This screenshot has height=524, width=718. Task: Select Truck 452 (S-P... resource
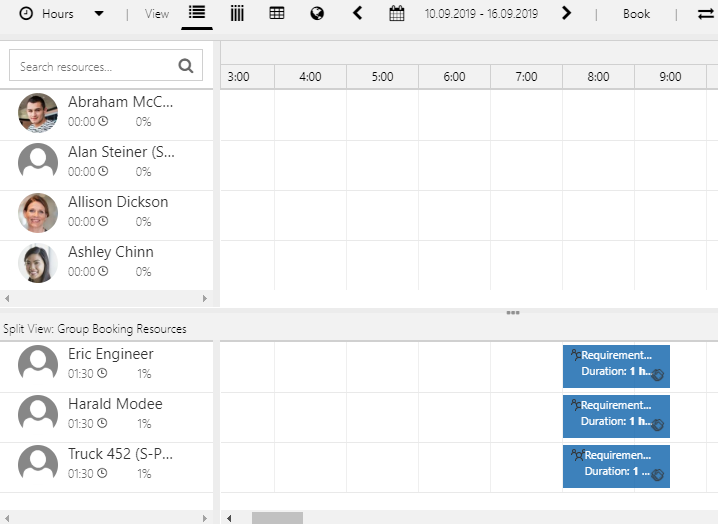pyautogui.click(x=106, y=467)
